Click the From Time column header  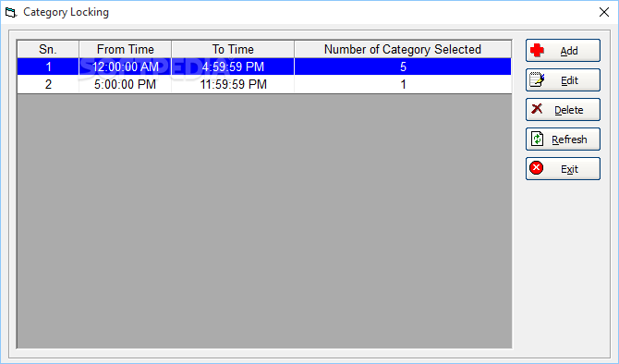(125, 49)
